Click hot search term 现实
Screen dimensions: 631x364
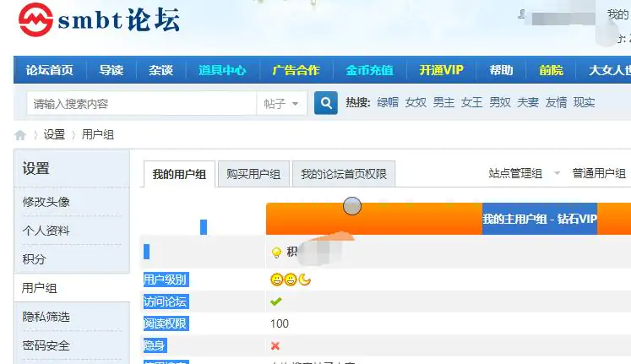pos(584,102)
